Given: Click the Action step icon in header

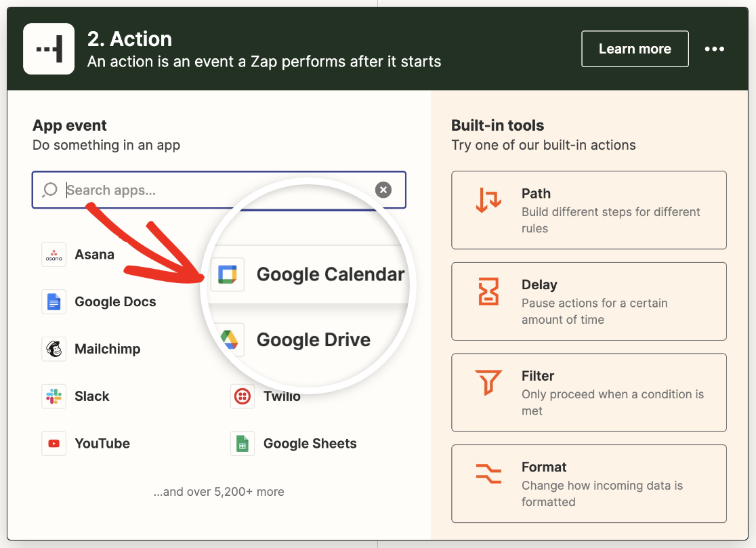Looking at the screenshot, I should tap(49, 49).
